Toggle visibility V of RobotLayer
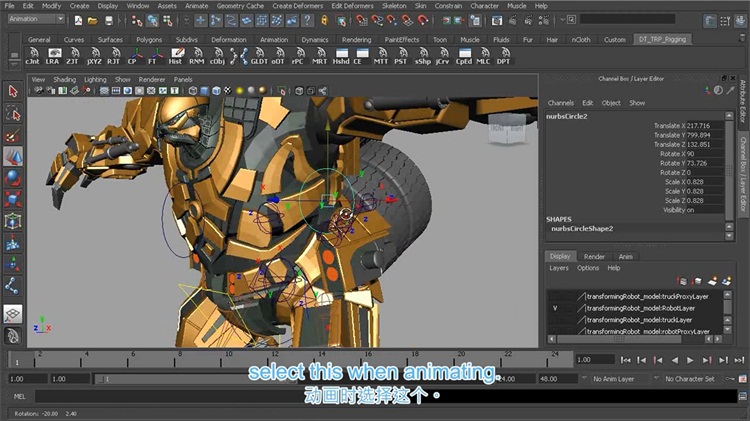The height and width of the screenshot is (421, 750). click(x=555, y=309)
